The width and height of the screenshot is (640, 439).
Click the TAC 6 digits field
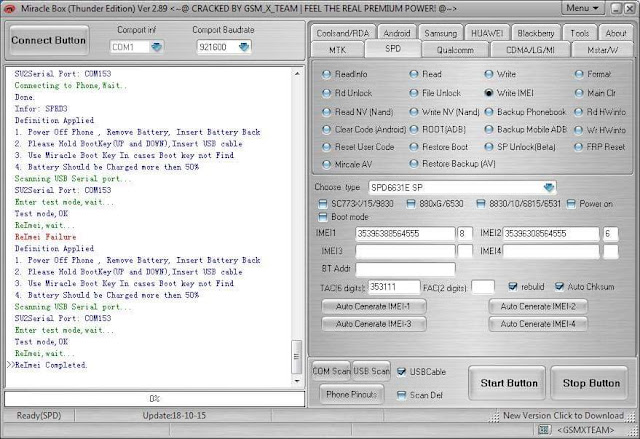click(394, 287)
